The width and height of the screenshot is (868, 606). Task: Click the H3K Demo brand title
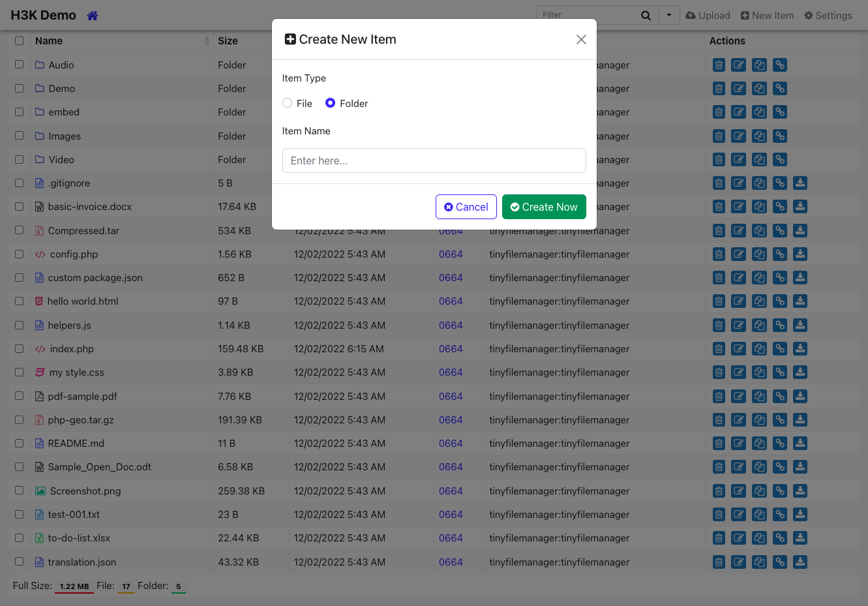coord(44,15)
